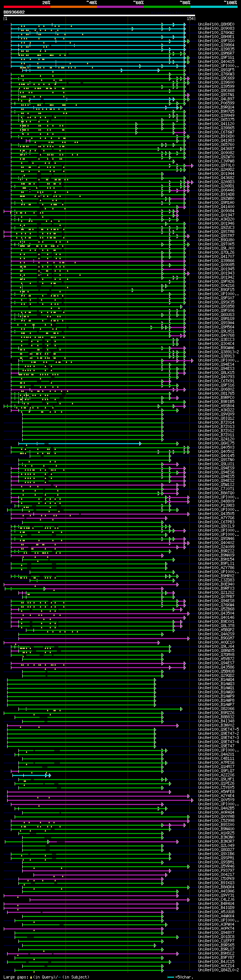Select the UniRef100_B9HSC2 hit label
This screenshot has width=241, height=980.
click(216, 954)
